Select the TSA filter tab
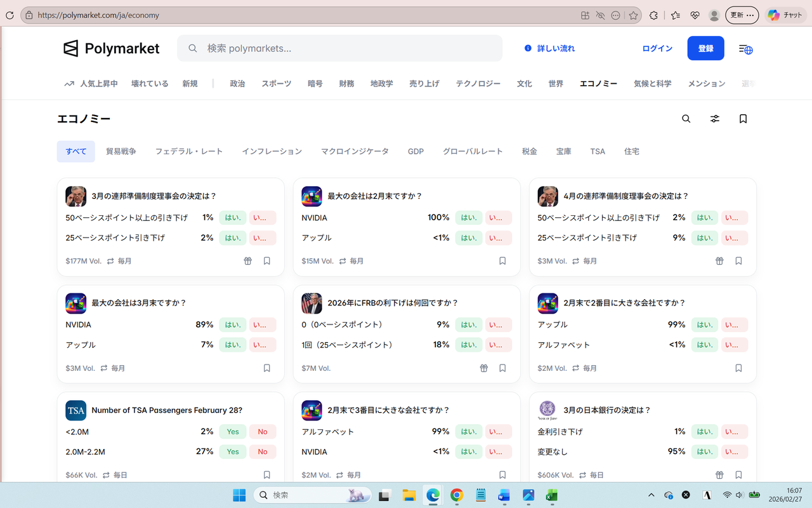This screenshot has height=508, width=812. click(598, 152)
